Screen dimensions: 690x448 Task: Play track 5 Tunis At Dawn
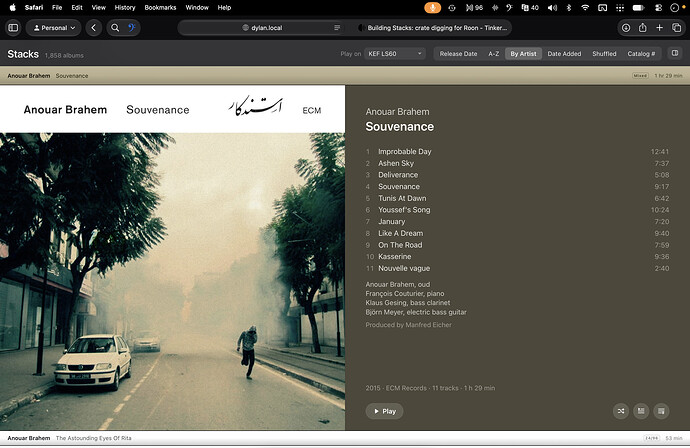click(x=517, y=198)
